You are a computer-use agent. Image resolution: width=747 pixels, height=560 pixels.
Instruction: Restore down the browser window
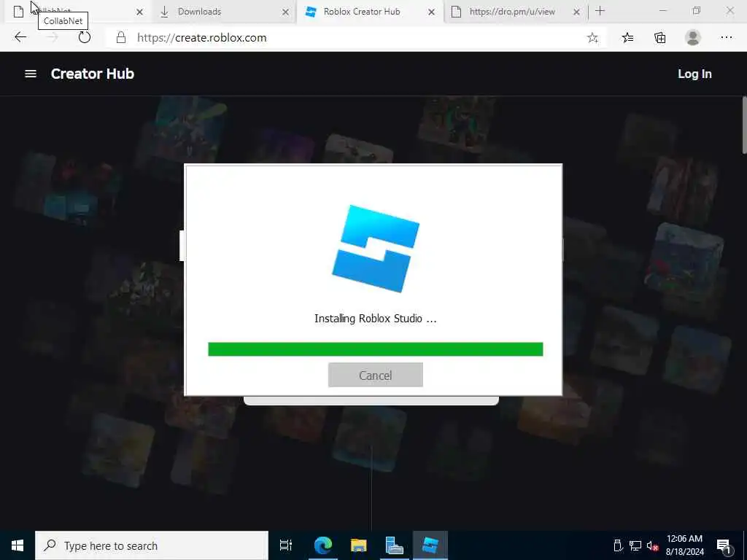(x=697, y=10)
